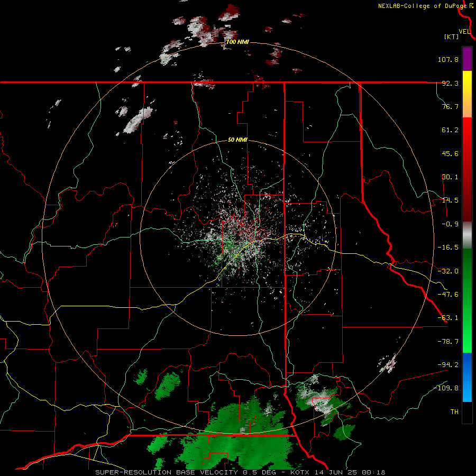This screenshot has width=476, height=476.
Task: Click the 30.1 scale value
Action: (x=450, y=177)
